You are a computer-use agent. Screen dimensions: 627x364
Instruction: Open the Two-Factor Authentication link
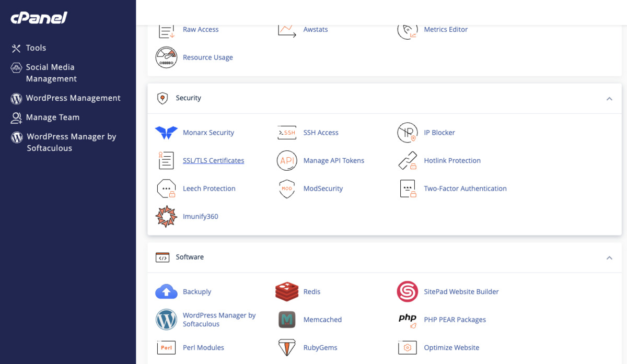465,189
